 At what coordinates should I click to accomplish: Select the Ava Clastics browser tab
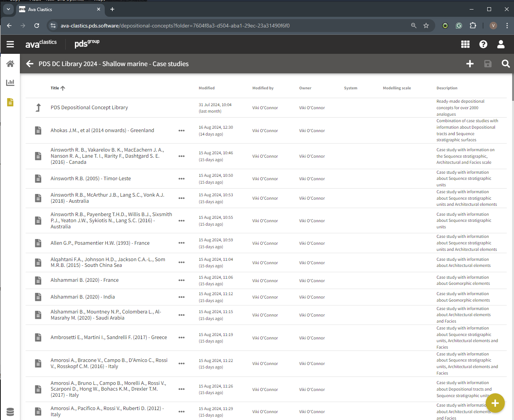[60, 10]
